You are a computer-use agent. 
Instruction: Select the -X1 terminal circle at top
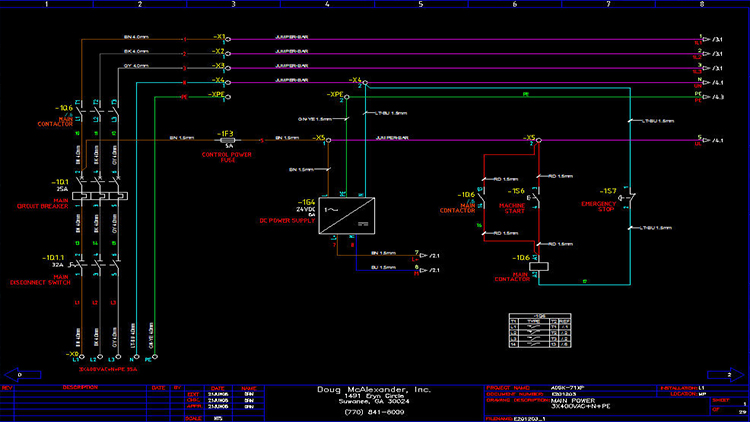[229, 39]
